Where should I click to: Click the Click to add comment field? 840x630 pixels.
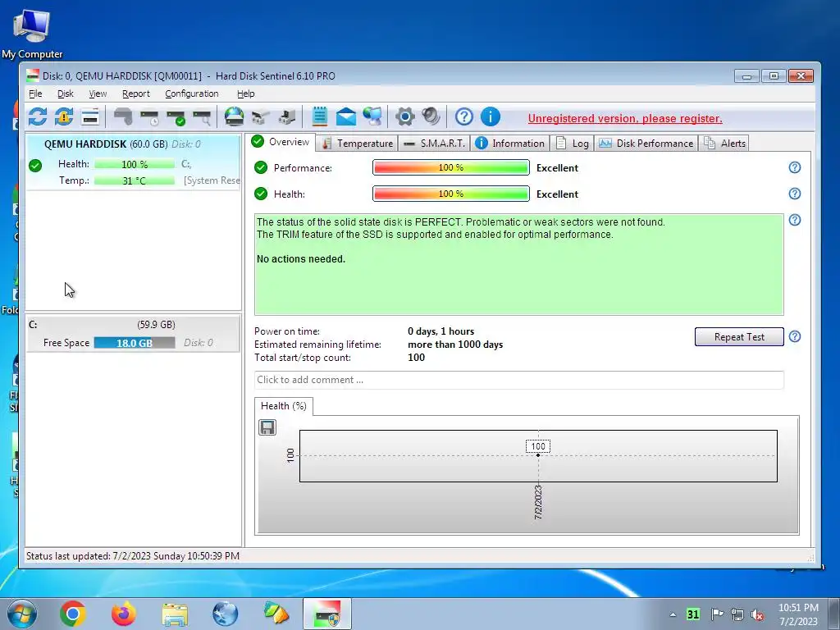coord(518,380)
